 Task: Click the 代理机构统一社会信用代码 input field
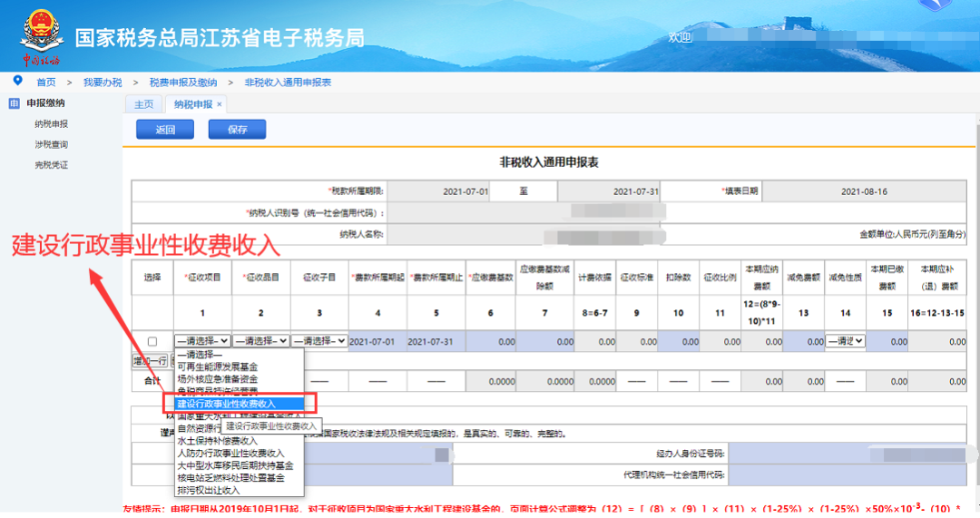click(x=848, y=474)
